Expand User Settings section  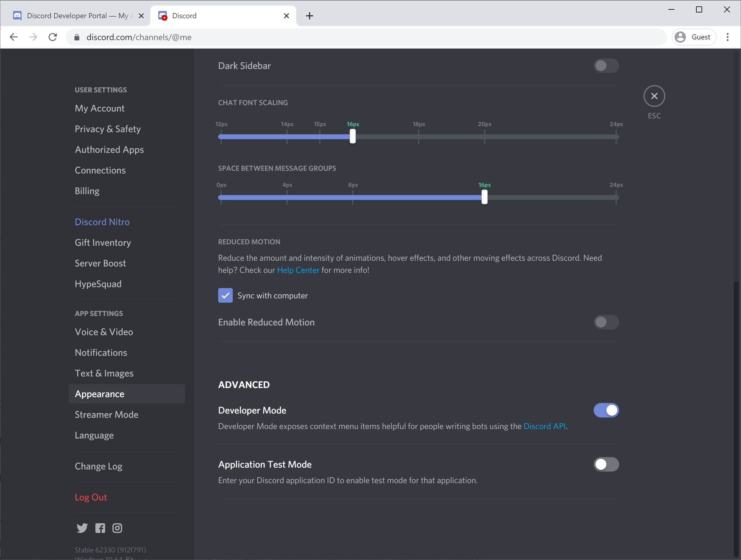pyautogui.click(x=101, y=89)
